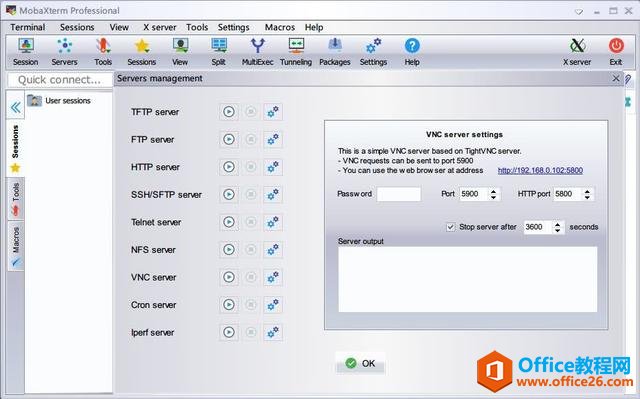Switch to the Macros side tab
The image size is (640, 399).
(16, 246)
